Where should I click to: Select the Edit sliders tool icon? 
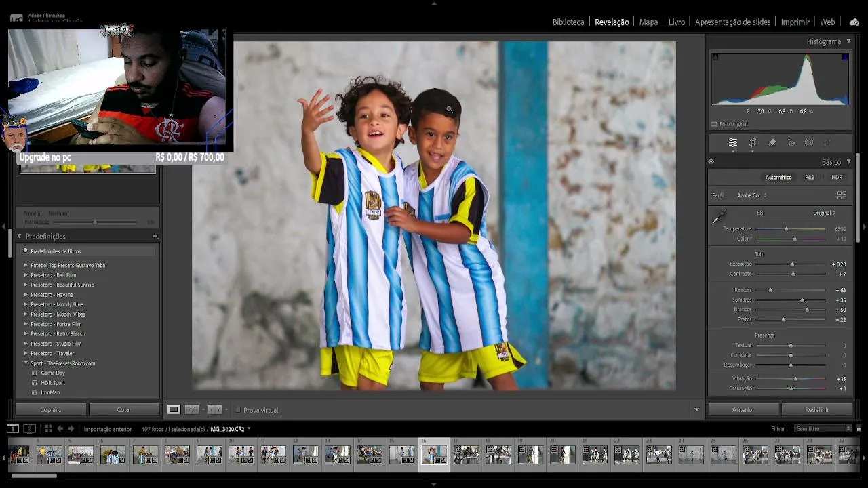coord(733,142)
